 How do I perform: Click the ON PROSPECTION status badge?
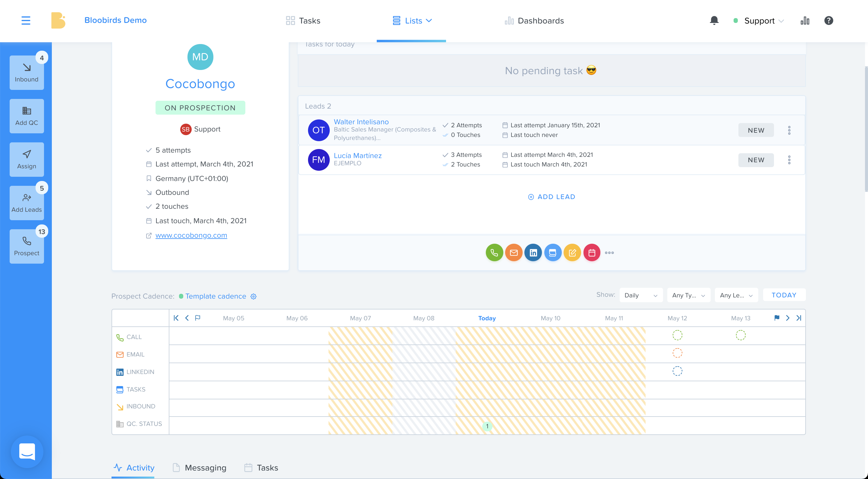[200, 108]
